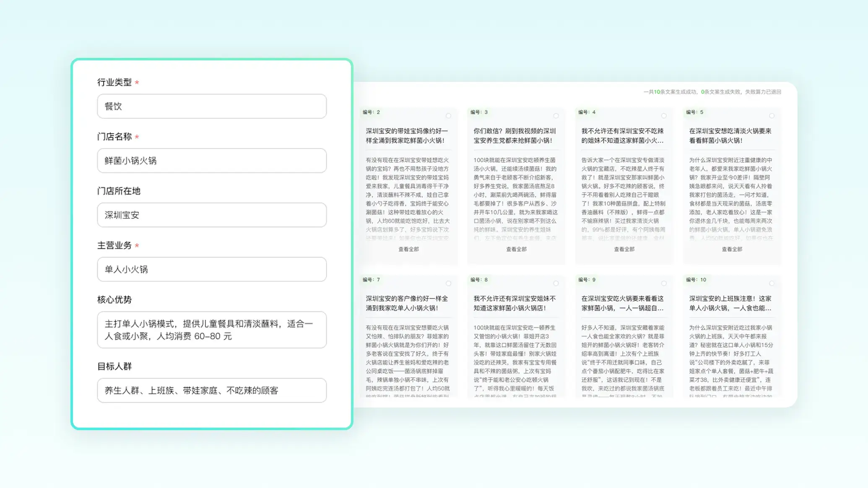The width and height of the screenshot is (868, 488).
Task: Click the 编号: 8 label
Action: click(479, 280)
